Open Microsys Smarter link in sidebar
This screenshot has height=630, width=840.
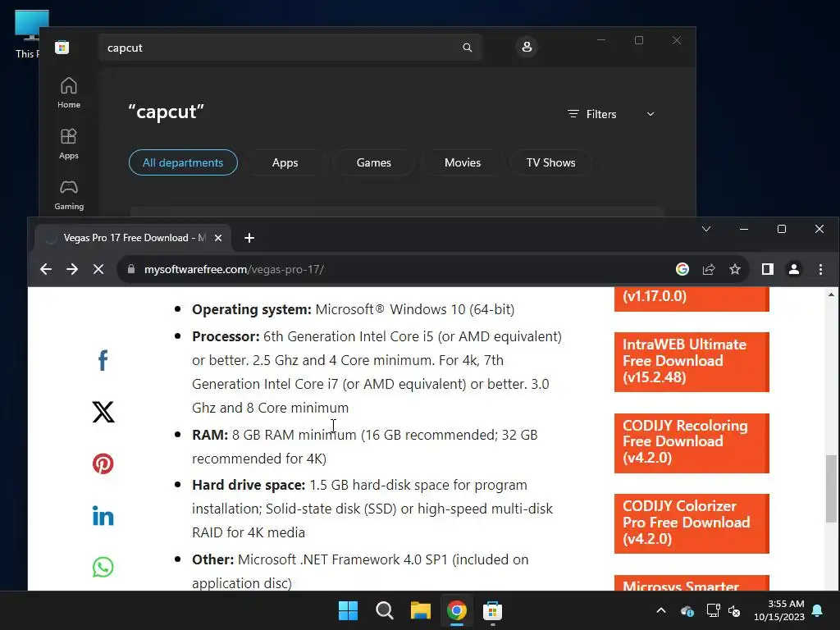coord(692,583)
